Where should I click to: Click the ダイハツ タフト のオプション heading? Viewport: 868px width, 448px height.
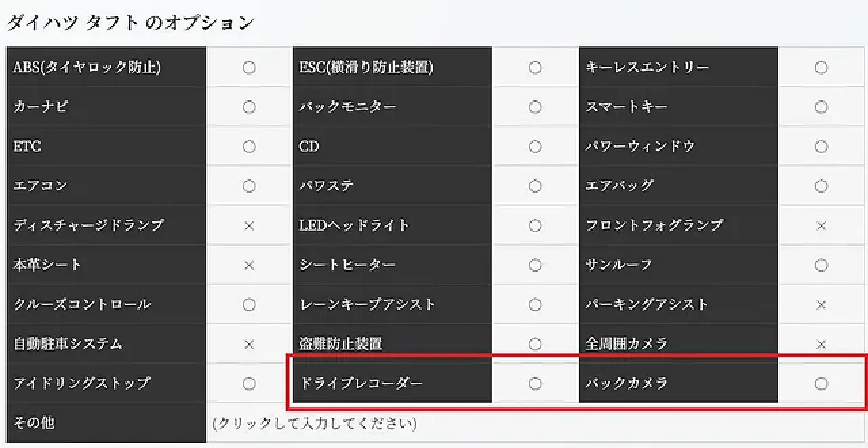[x=131, y=23]
